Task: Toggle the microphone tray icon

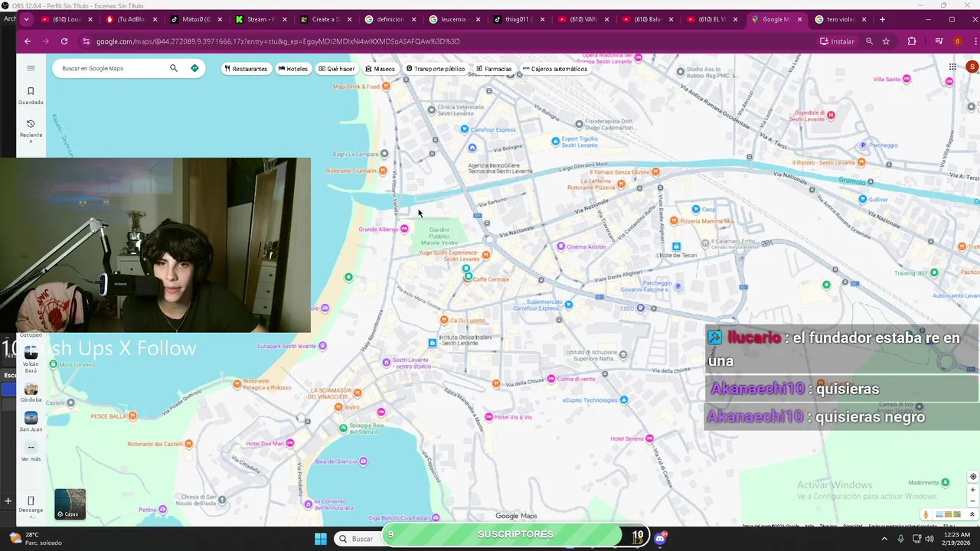Action: (x=901, y=539)
